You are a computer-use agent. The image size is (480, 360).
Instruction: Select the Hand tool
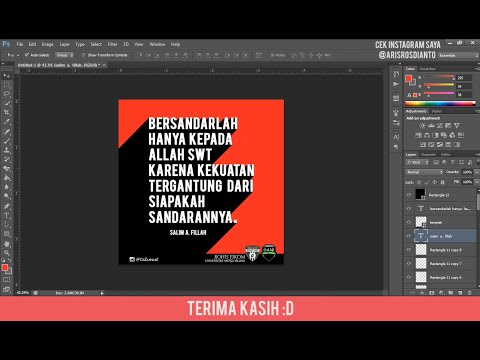click(x=7, y=244)
